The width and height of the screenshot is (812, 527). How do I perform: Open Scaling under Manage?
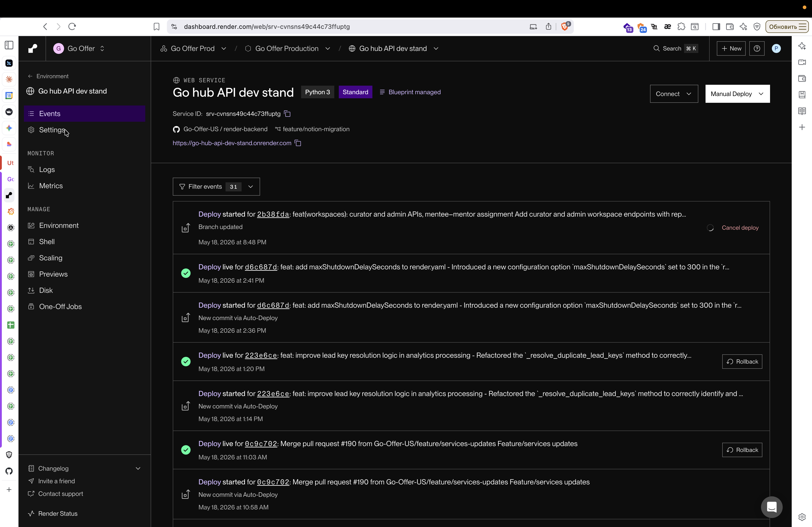(84, 258)
